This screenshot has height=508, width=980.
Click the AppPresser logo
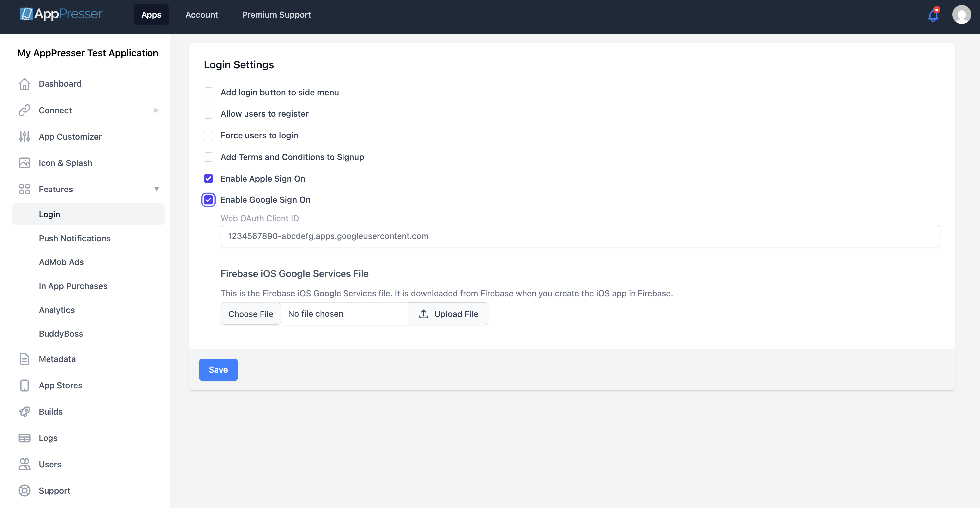pos(61,14)
